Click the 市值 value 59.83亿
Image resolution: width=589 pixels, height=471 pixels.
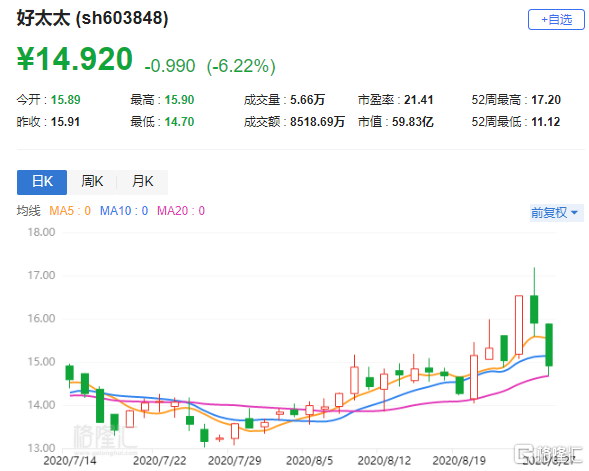pos(413,122)
